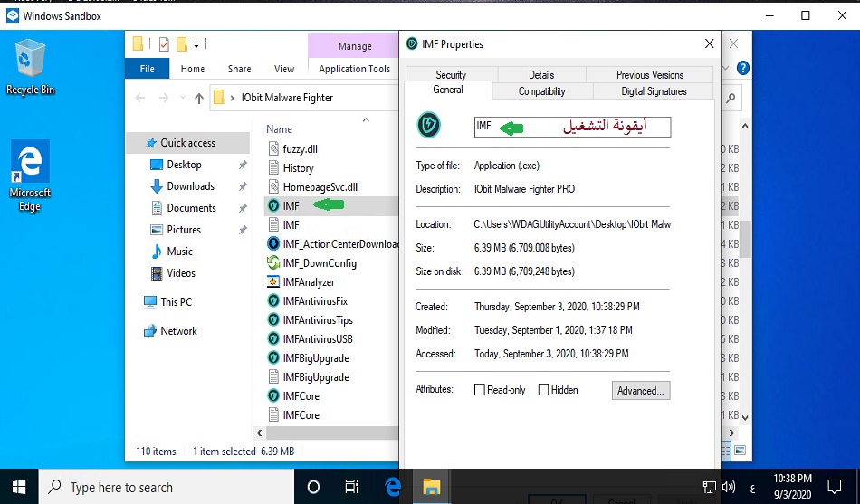Select the IMF_DownConfig file
This screenshot has width=860, height=504.
click(320, 263)
